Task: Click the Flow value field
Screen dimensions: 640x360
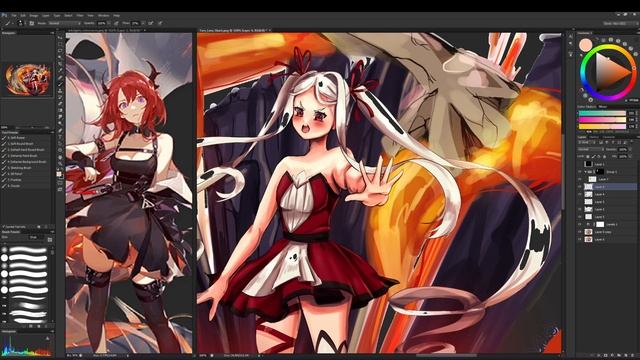Action: pyautogui.click(x=135, y=23)
